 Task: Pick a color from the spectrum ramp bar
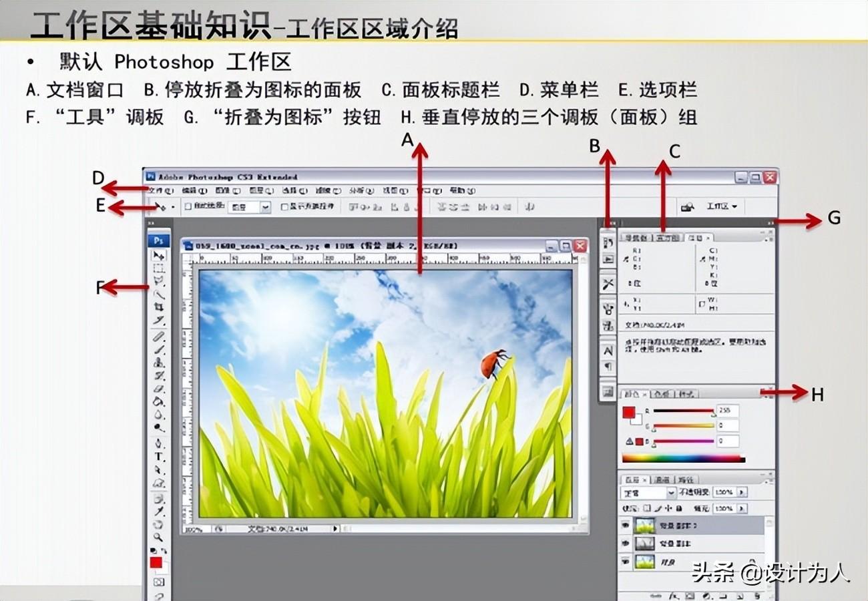pos(683,459)
